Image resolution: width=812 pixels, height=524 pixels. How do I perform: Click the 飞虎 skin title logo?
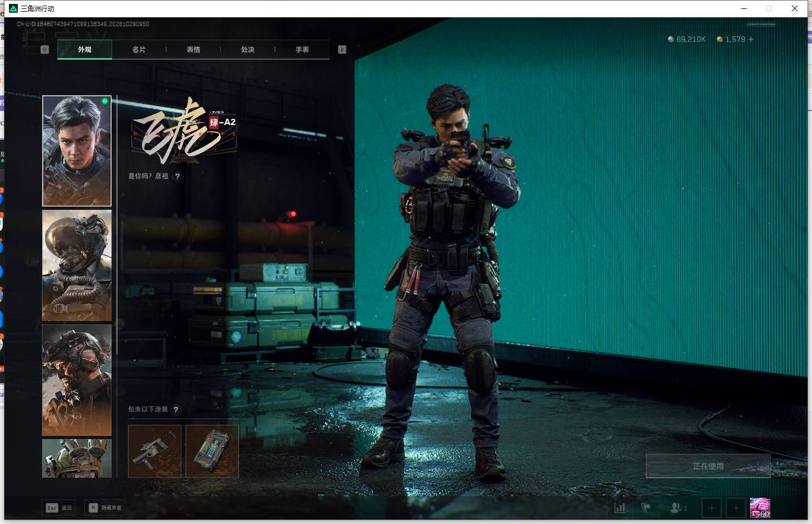click(184, 132)
